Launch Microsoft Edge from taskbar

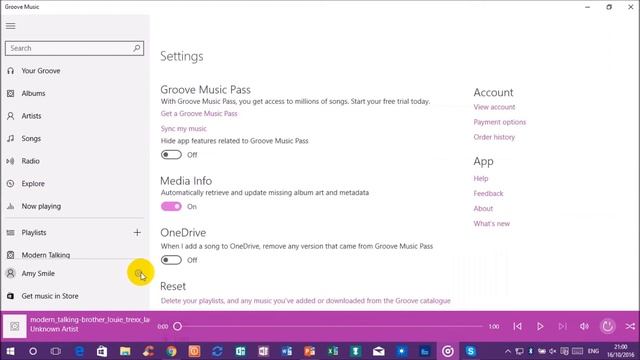pos(79,351)
